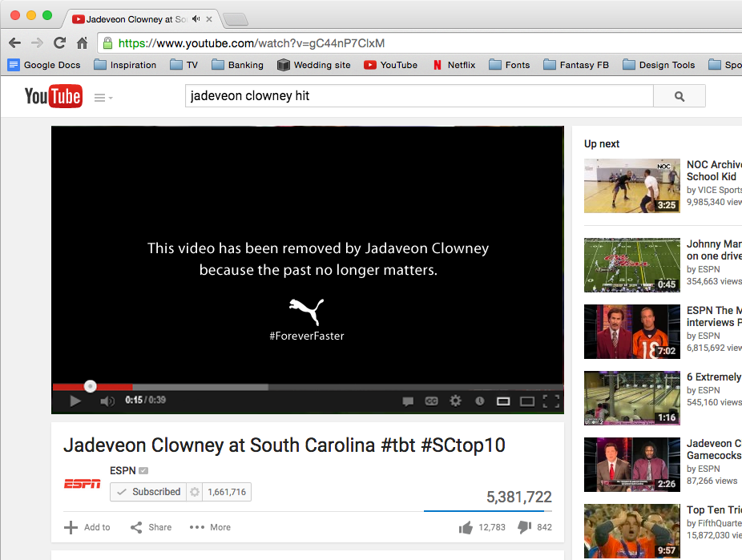Open the More options menu
The image size is (742, 560).
pyautogui.click(x=210, y=527)
